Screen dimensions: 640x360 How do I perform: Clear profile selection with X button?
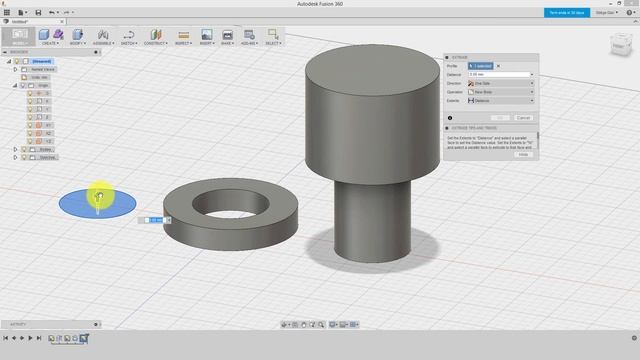[x=498, y=66]
